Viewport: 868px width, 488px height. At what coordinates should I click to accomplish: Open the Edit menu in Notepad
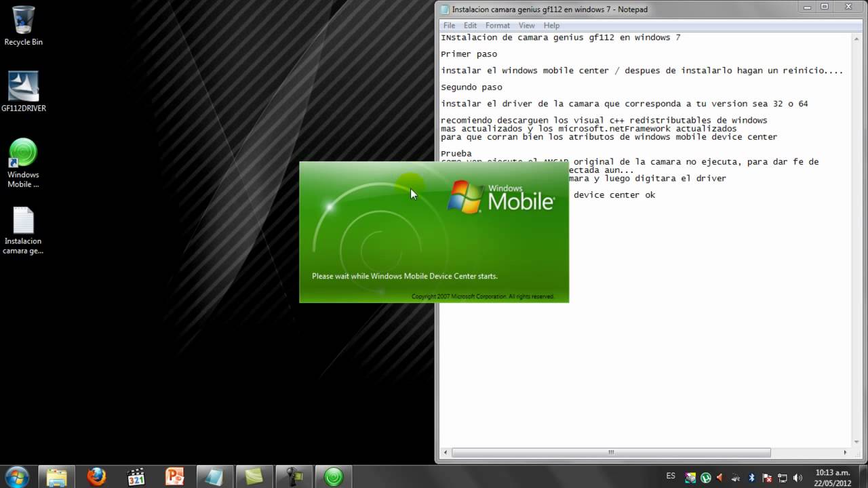click(x=470, y=25)
